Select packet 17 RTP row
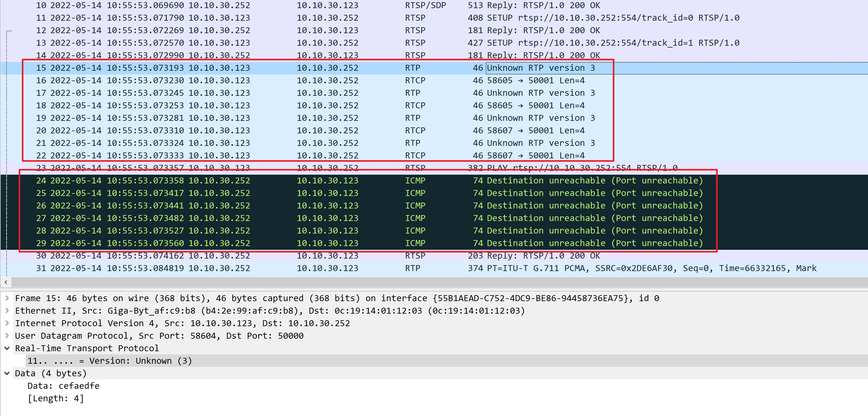Viewport: 868px width, 416px height. point(434,93)
